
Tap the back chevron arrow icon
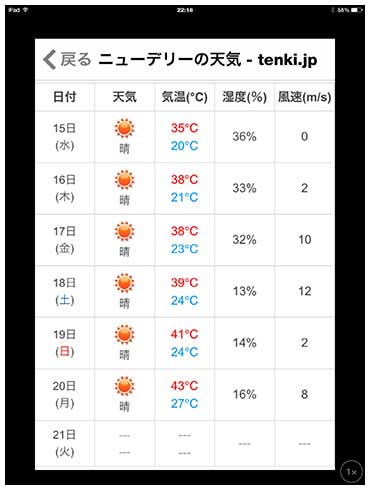(x=49, y=60)
